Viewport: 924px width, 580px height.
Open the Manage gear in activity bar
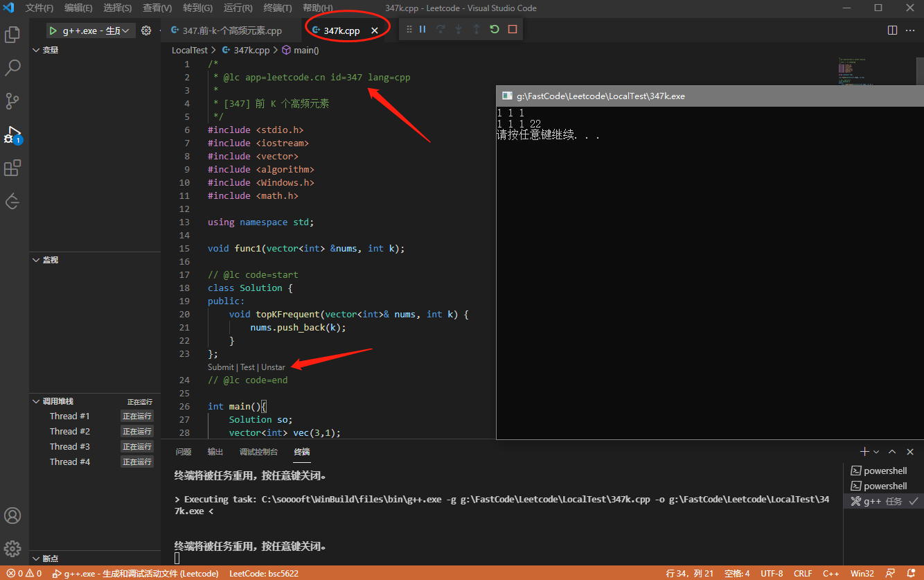click(x=12, y=549)
